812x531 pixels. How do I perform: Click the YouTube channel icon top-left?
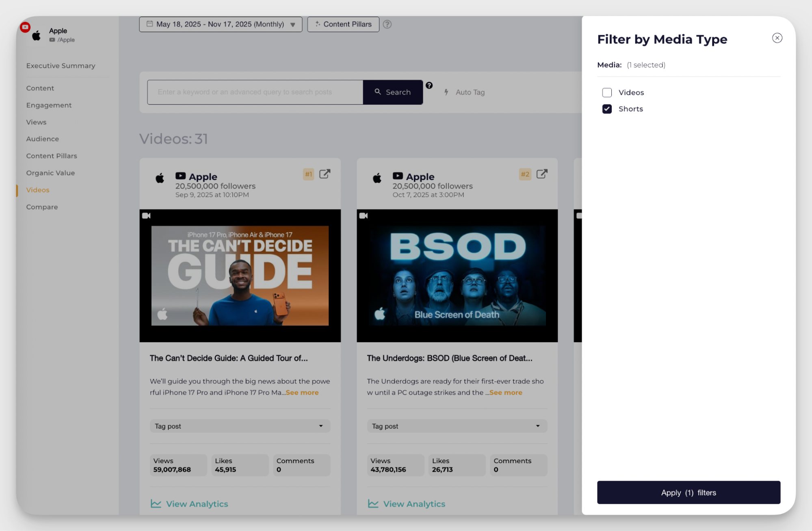pyautogui.click(x=25, y=27)
